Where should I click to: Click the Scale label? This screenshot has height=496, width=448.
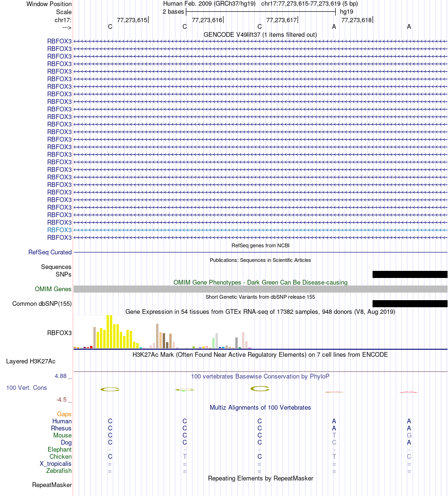(x=64, y=12)
